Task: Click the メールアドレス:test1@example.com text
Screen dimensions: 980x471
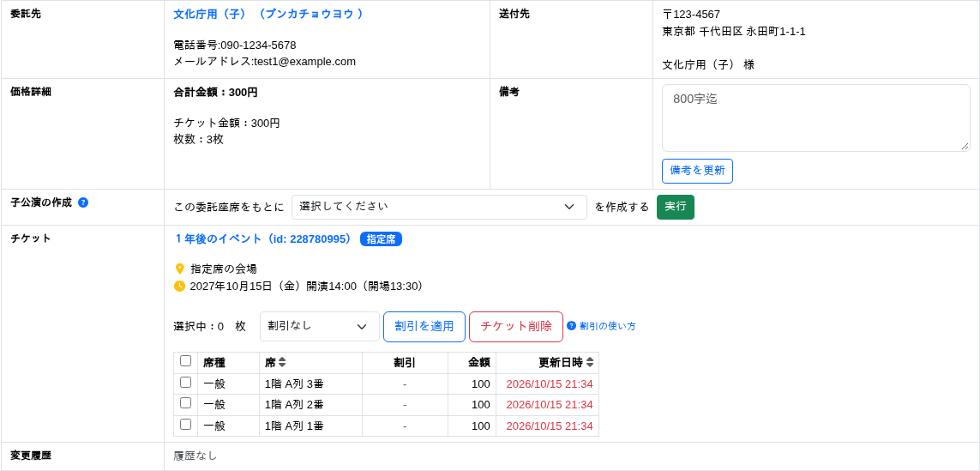Action: point(264,61)
